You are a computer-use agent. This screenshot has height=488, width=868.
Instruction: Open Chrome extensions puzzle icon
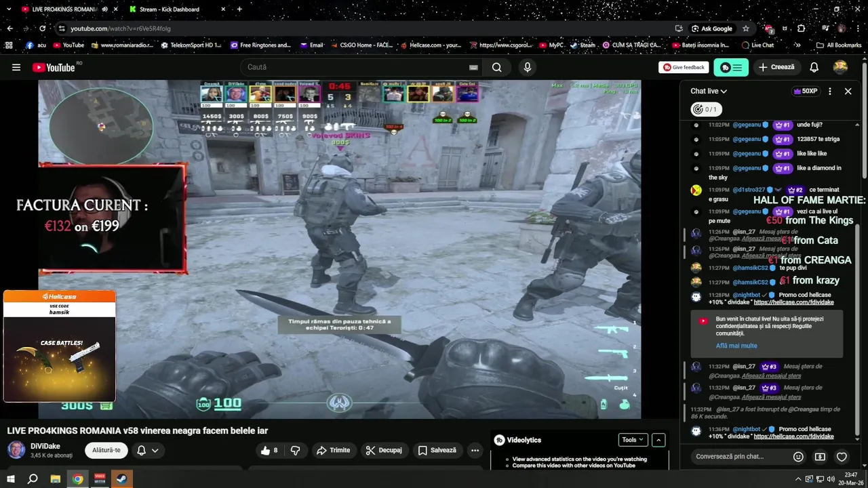[x=801, y=28]
